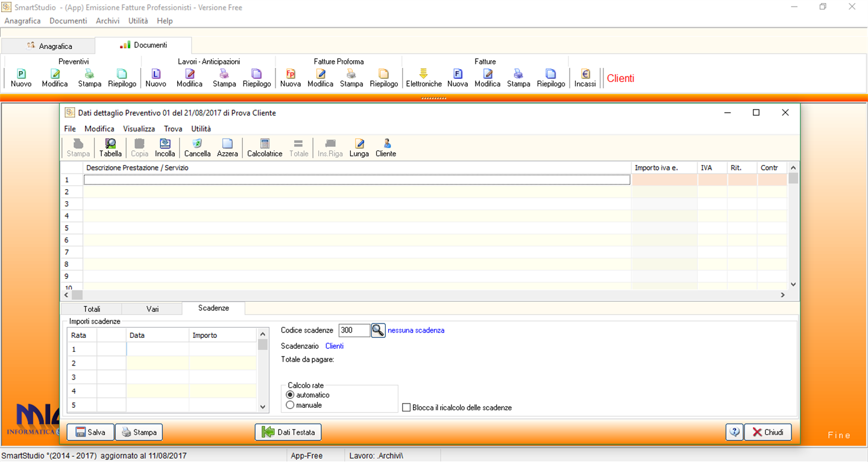This screenshot has height=462, width=868.
Task: Click Modifica under Preventivi
Action: (55, 78)
